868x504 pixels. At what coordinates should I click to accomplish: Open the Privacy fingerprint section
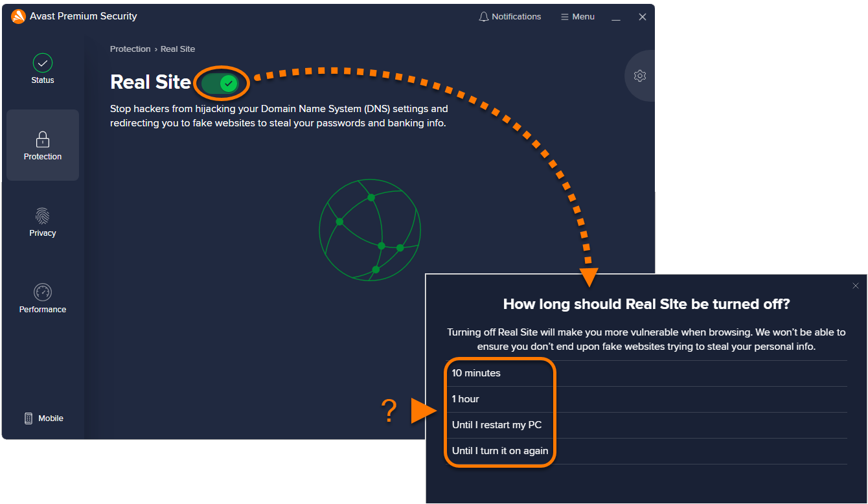(43, 222)
